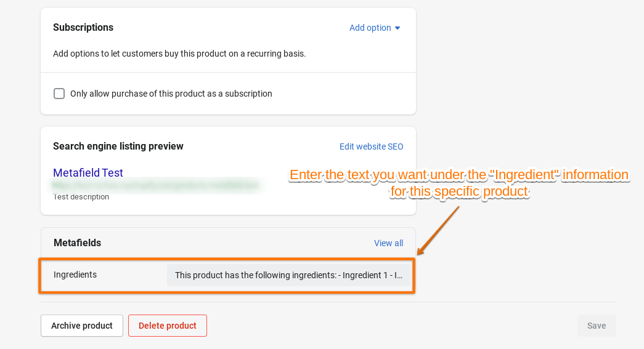Open the Edit website SEO link
Screen dimensions: 644x349
pos(371,146)
